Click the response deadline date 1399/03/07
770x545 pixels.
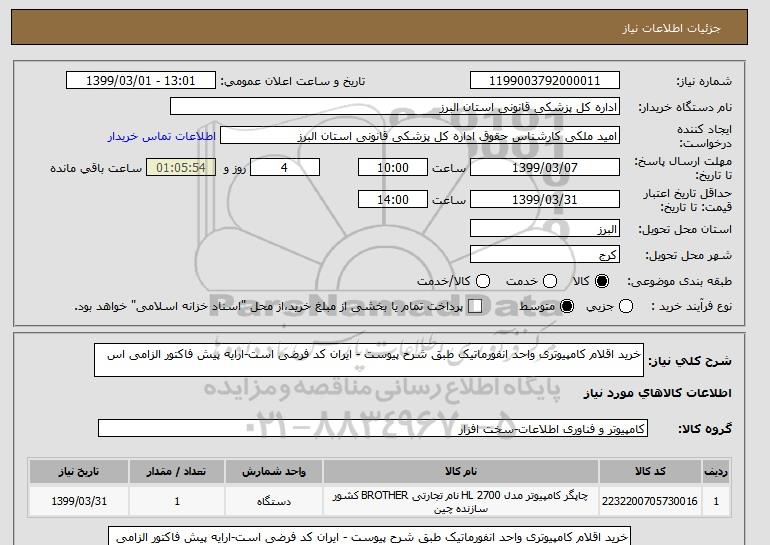click(x=545, y=167)
